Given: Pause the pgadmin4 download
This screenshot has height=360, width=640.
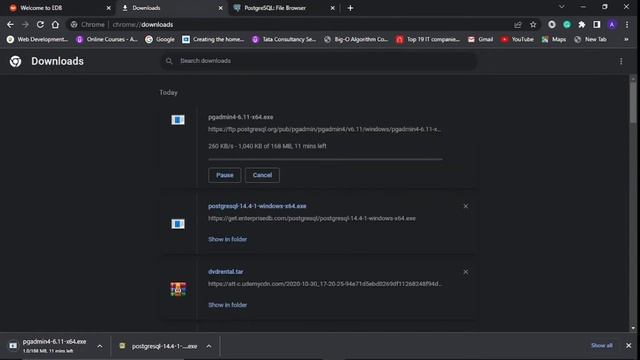Looking at the screenshot, I should coord(224,175).
